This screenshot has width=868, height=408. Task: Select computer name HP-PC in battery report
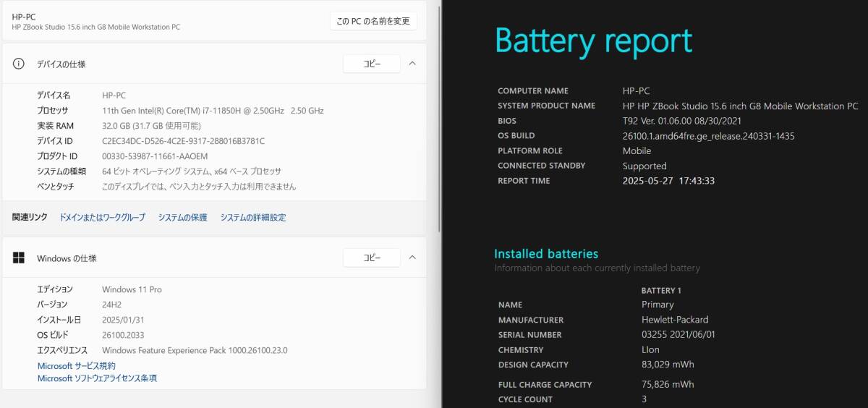636,91
